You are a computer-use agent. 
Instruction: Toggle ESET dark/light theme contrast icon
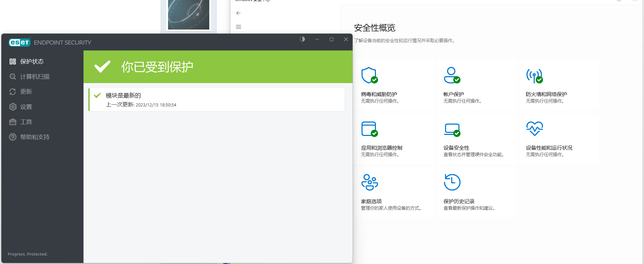pos(302,39)
